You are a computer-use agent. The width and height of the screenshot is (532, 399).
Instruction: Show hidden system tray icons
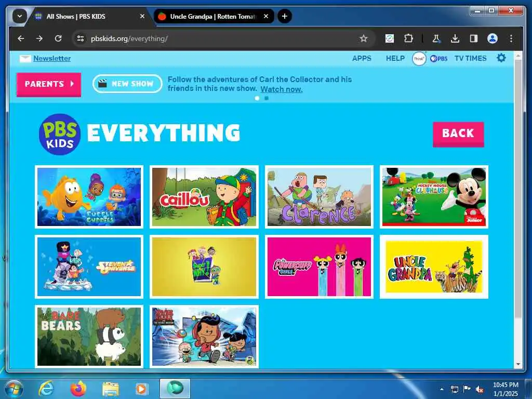[x=442, y=389]
